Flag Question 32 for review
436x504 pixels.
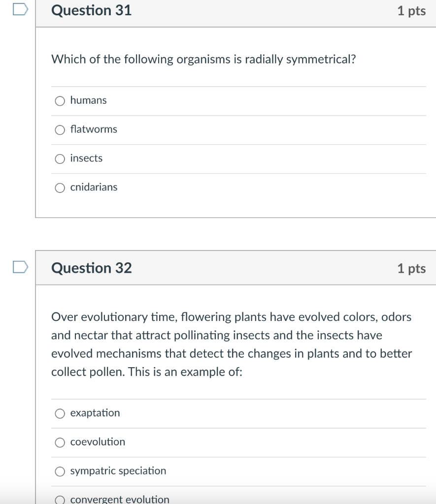21,267
